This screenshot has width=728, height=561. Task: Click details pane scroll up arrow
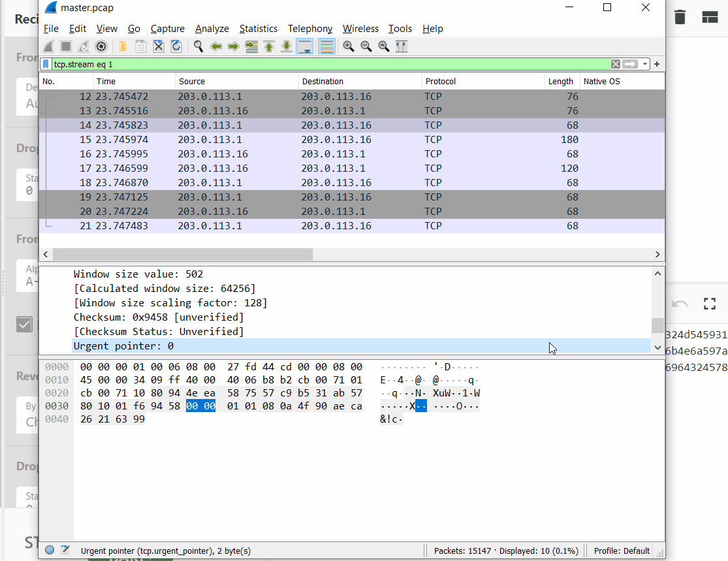coord(657,274)
